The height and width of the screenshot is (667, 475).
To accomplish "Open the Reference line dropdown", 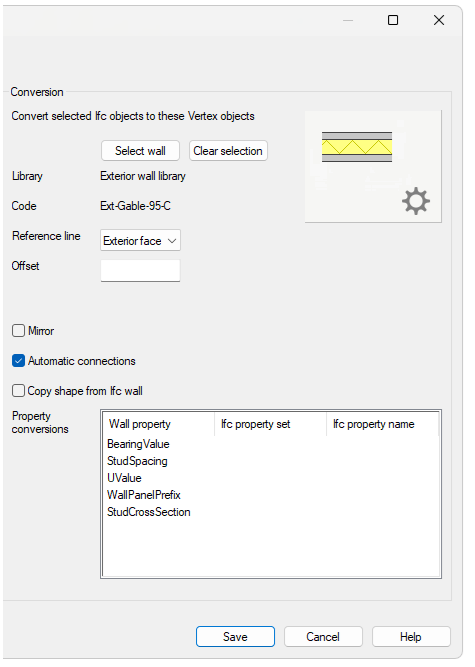I will point(140,240).
